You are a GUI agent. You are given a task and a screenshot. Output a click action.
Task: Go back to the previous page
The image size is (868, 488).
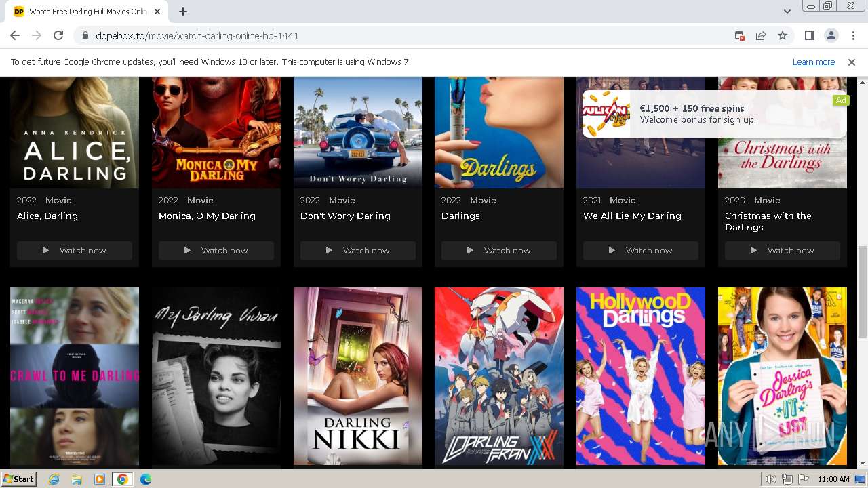pos(15,36)
